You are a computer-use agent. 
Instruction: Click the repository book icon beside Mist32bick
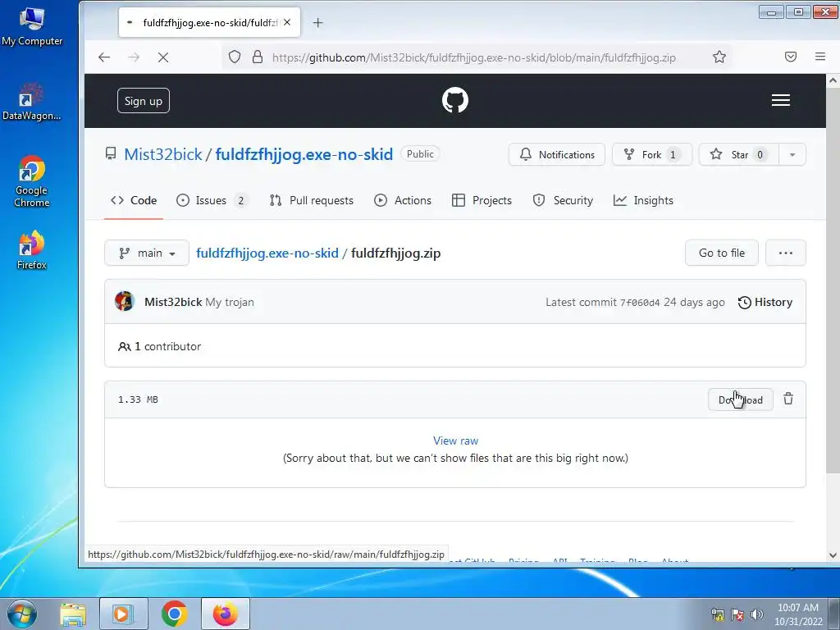click(x=111, y=154)
